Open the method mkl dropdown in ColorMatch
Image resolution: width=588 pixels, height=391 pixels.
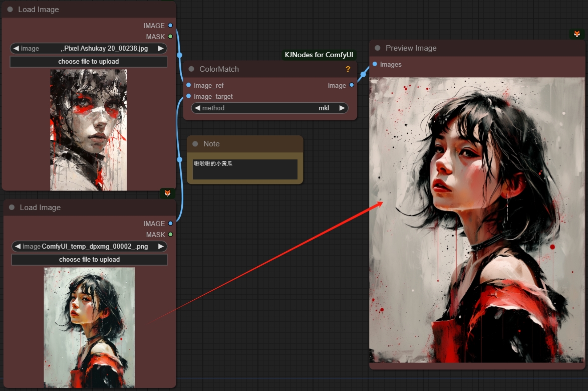pos(269,108)
